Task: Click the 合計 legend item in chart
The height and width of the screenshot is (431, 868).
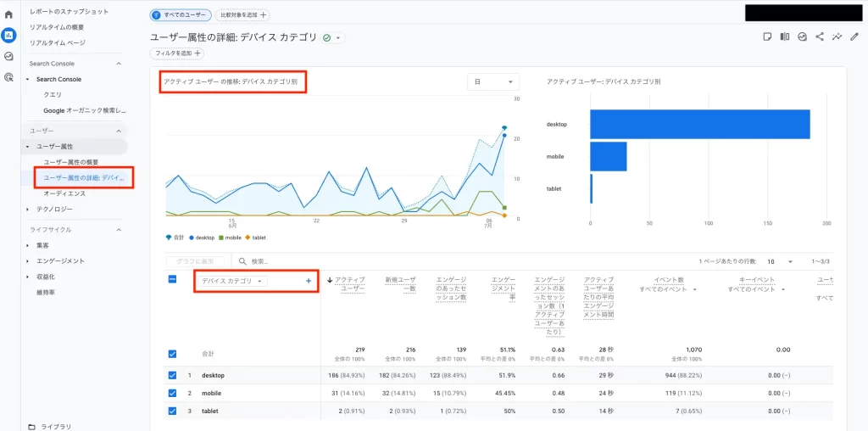Action: point(175,238)
